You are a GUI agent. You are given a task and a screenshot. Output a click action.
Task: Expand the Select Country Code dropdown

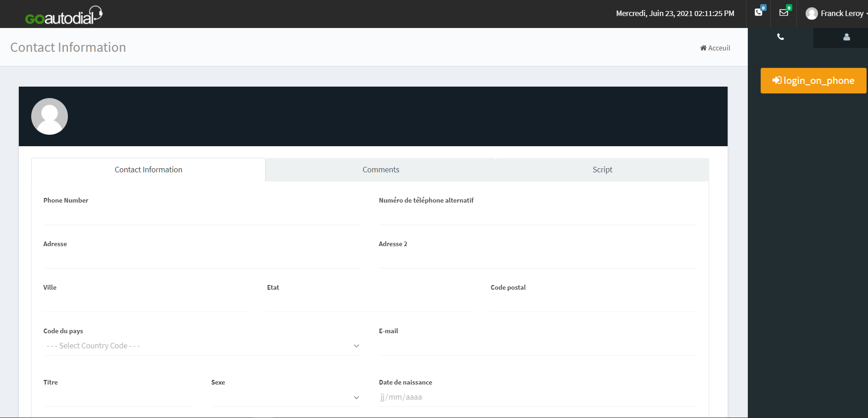202,346
